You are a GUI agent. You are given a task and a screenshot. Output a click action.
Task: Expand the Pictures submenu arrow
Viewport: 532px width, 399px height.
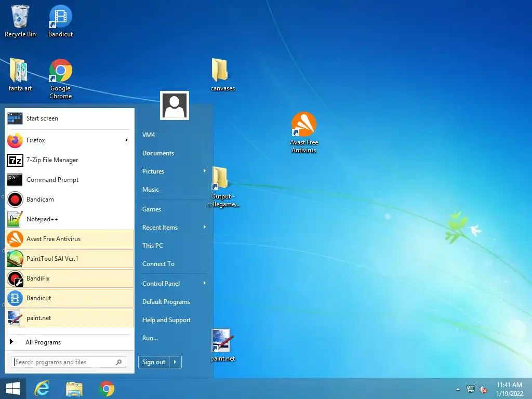point(205,170)
